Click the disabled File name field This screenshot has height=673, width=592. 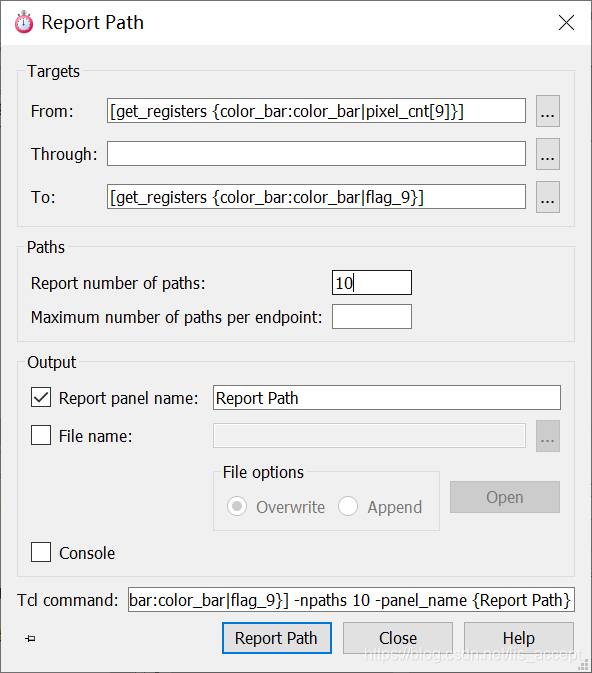tap(369, 436)
